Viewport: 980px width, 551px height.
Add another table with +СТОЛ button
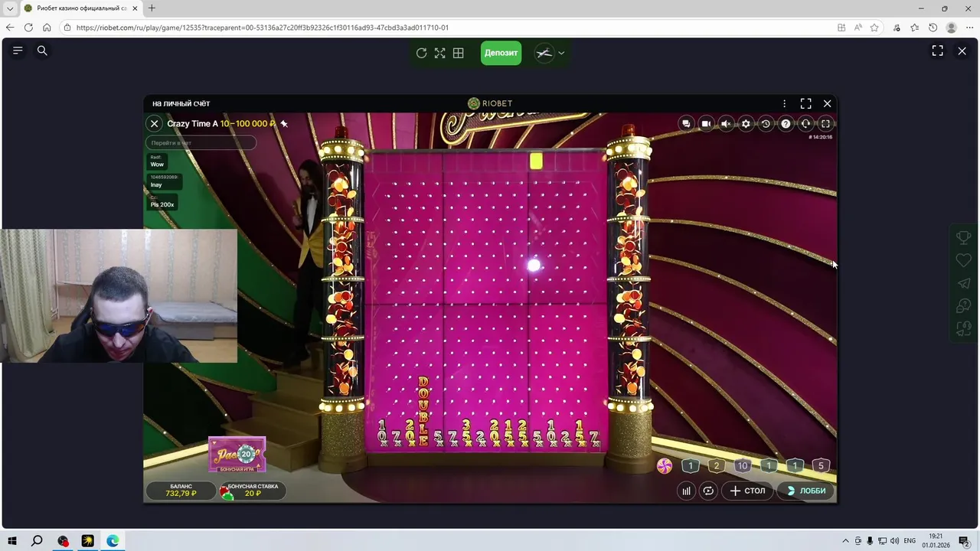coord(747,491)
